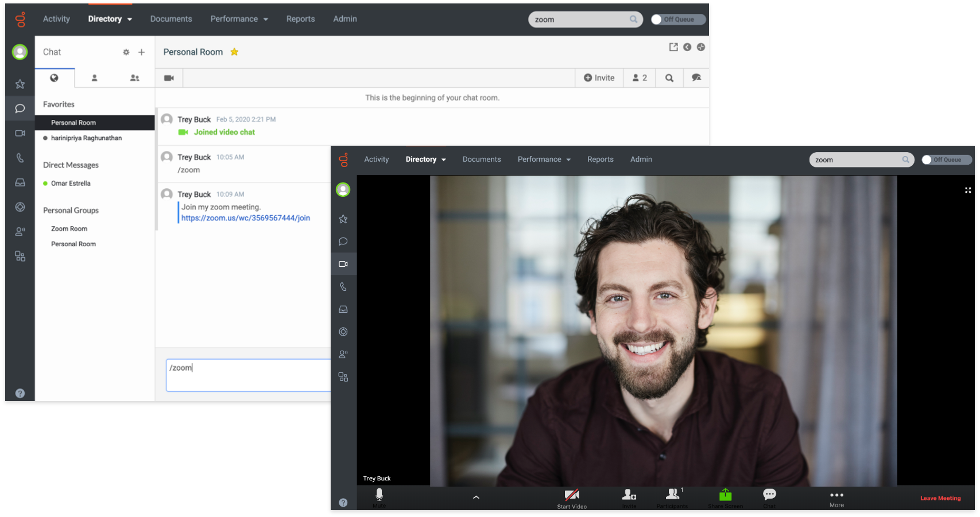Open Reports menu in back window

click(301, 19)
